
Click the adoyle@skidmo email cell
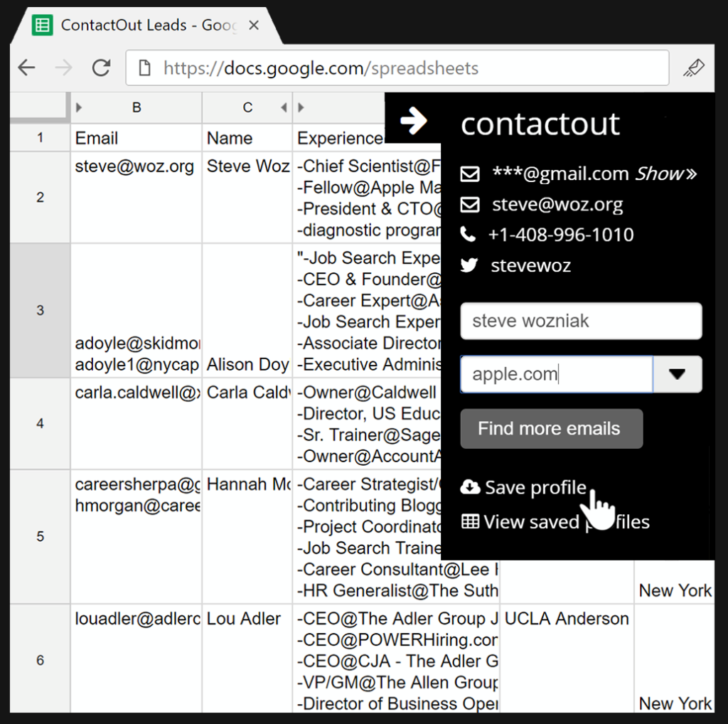pos(136,310)
